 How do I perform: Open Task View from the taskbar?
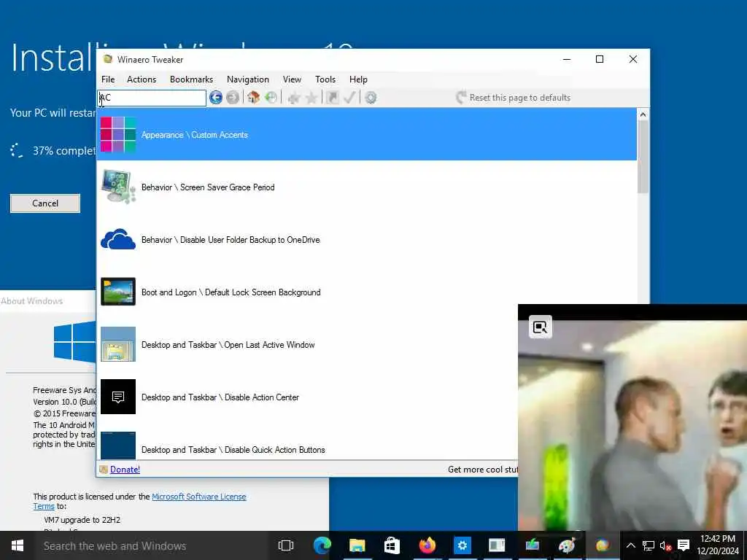point(286,545)
